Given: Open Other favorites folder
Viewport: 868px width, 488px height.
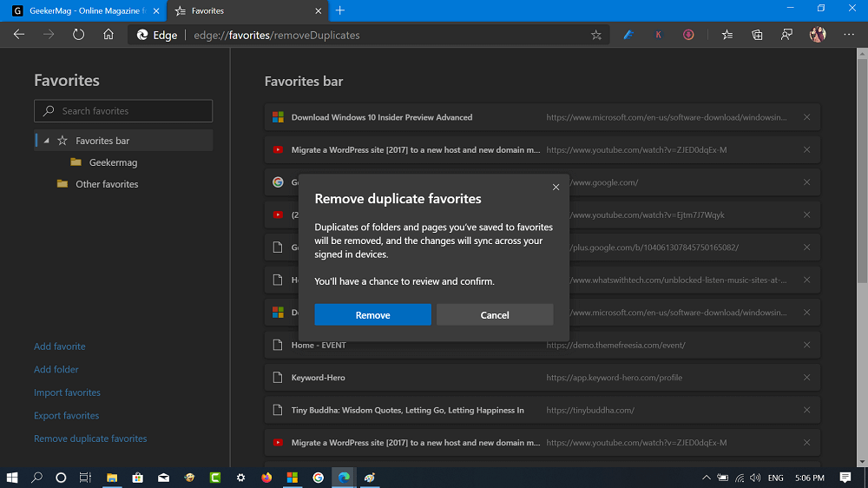Looking at the screenshot, I should (107, 184).
